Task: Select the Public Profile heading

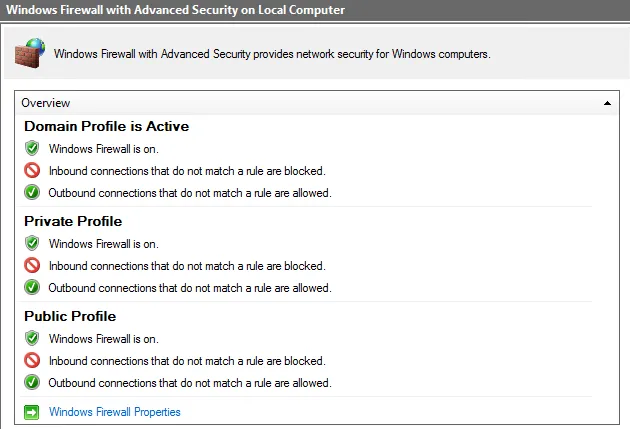Action: pos(70,316)
